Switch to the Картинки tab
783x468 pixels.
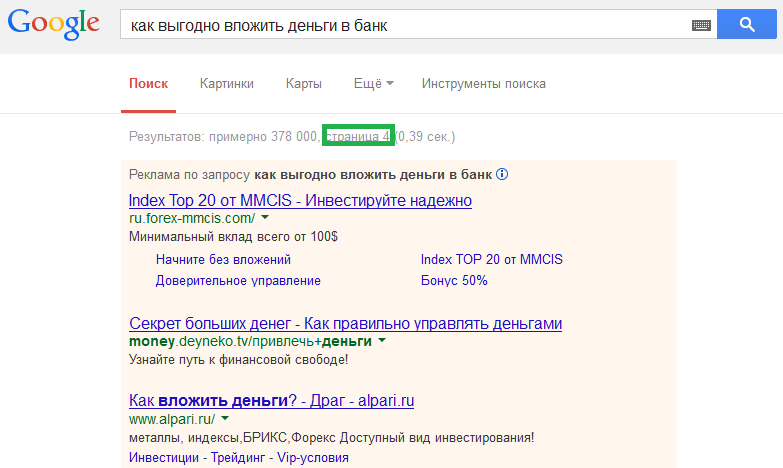pyautogui.click(x=227, y=83)
